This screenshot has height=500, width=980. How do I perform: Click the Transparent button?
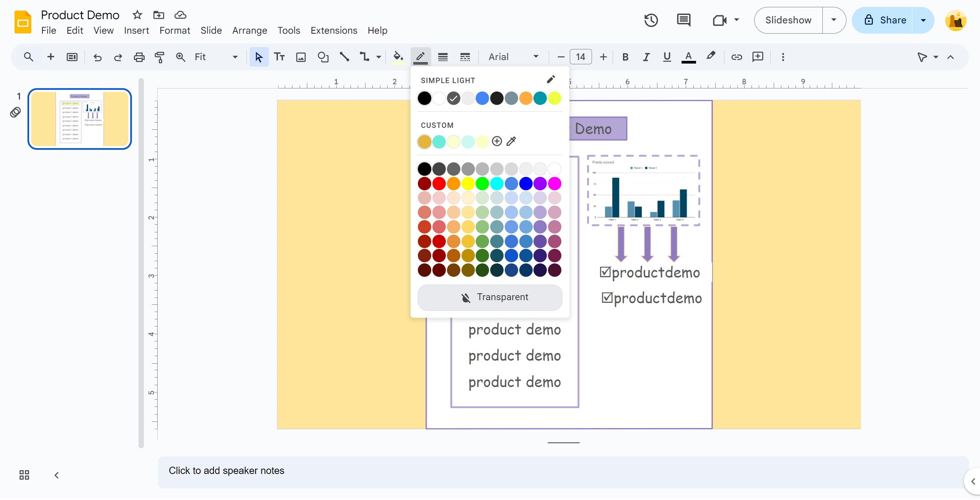point(490,297)
